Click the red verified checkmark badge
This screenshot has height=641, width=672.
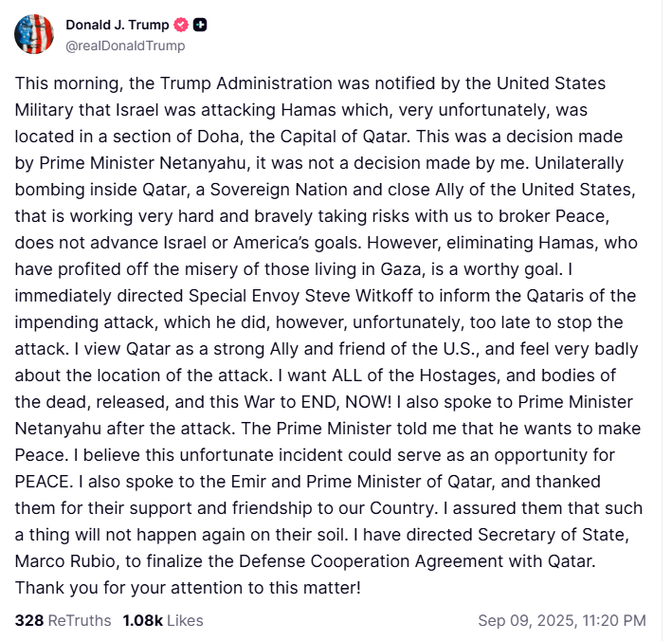[181, 25]
